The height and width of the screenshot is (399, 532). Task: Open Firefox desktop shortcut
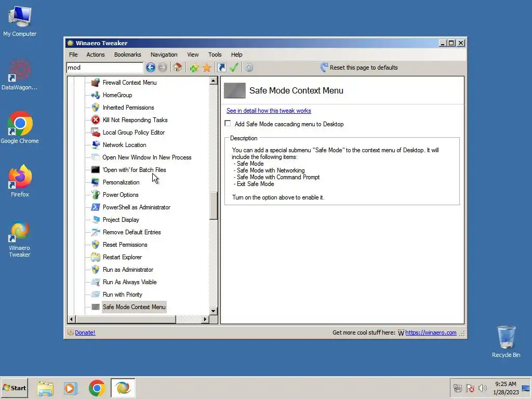(x=20, y=180)
